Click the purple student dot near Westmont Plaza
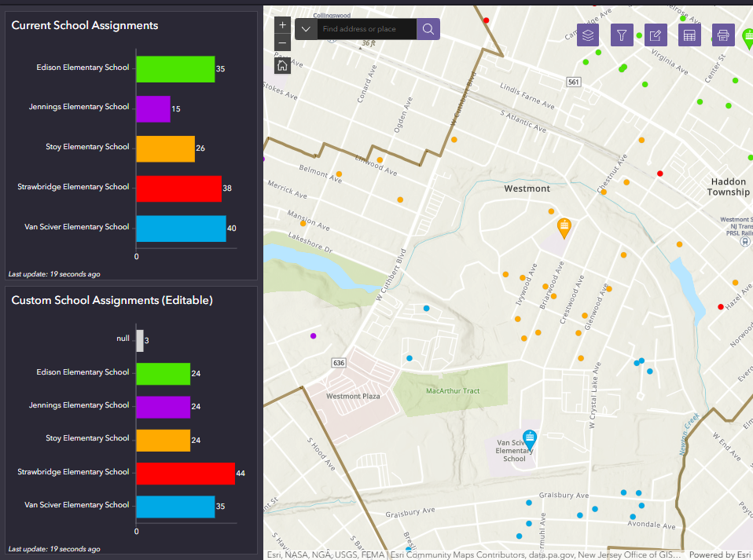 pyautogui.click(x=313, y=336)
